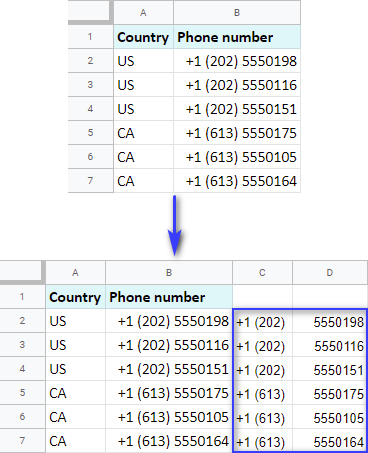This screenshot has width=368, height=453.
Task: Click '+1 (202) 5550151' in the two-column sheet
Action: click(237, 109)
